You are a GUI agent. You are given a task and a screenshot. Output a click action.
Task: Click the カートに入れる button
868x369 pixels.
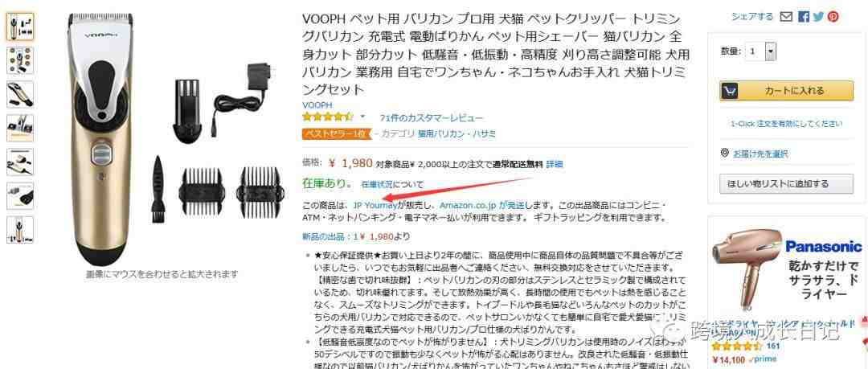click(x=786, y=91)
